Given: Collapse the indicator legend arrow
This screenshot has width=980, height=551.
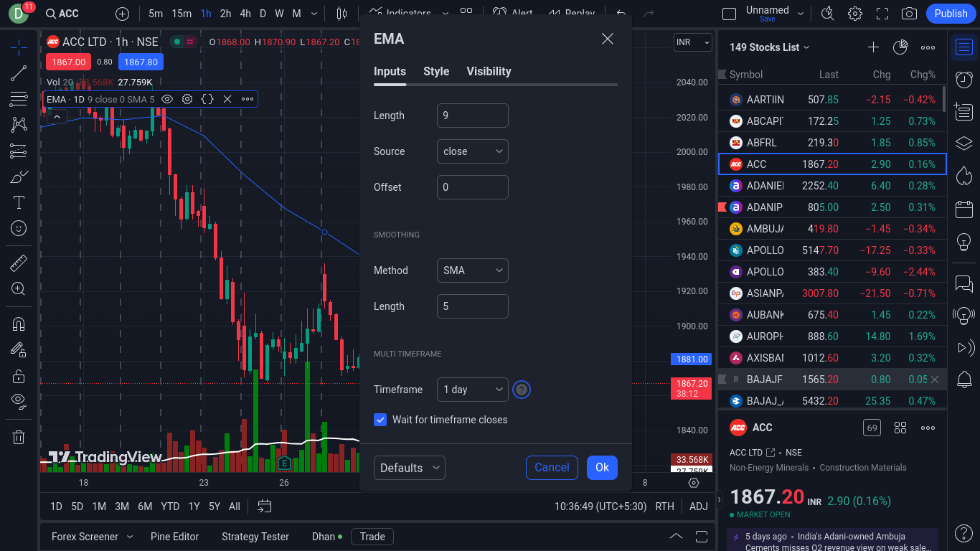Looking at the screenshot, I should point(57,116).
